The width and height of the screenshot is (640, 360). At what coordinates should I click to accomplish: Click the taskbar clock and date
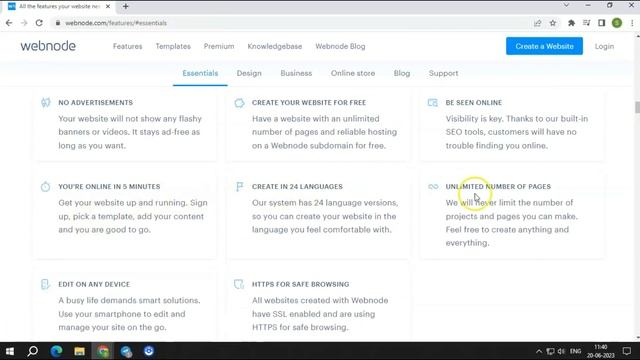[600, 351]
